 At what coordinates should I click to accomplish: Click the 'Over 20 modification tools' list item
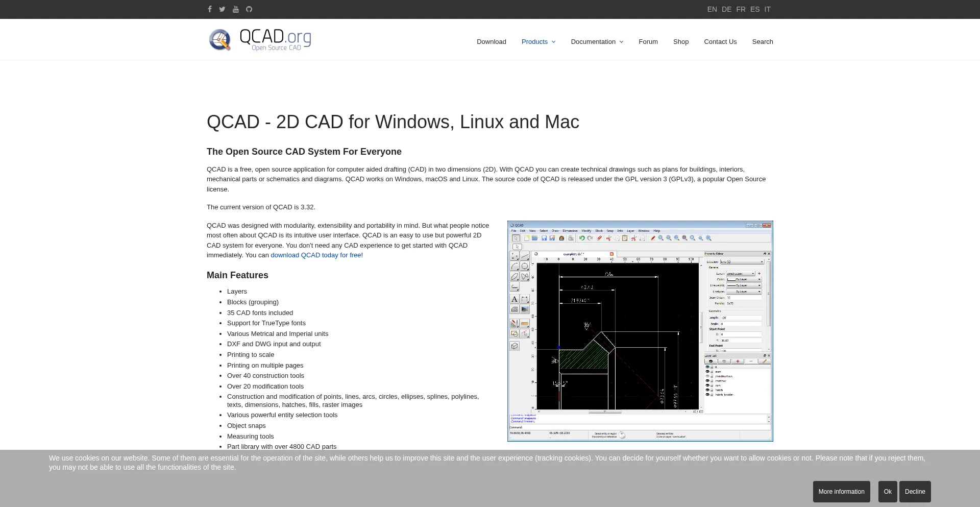pyautogui.click(x=265, y=387)
